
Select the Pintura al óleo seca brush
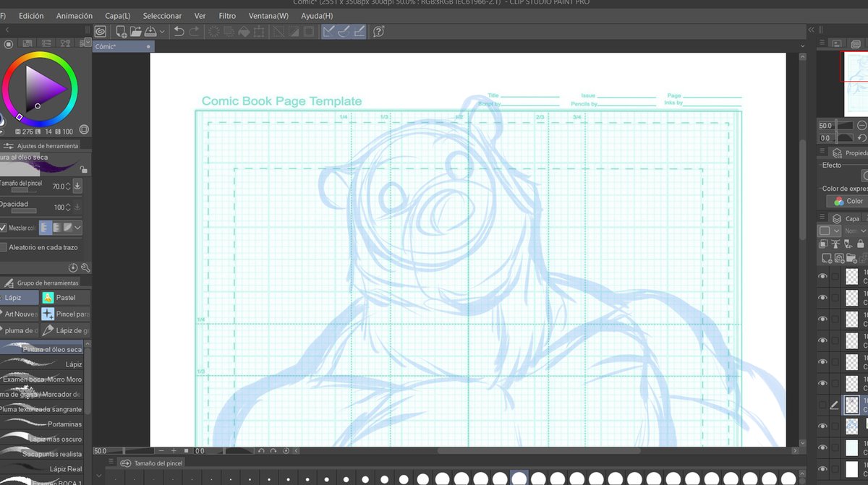[42, 349]
